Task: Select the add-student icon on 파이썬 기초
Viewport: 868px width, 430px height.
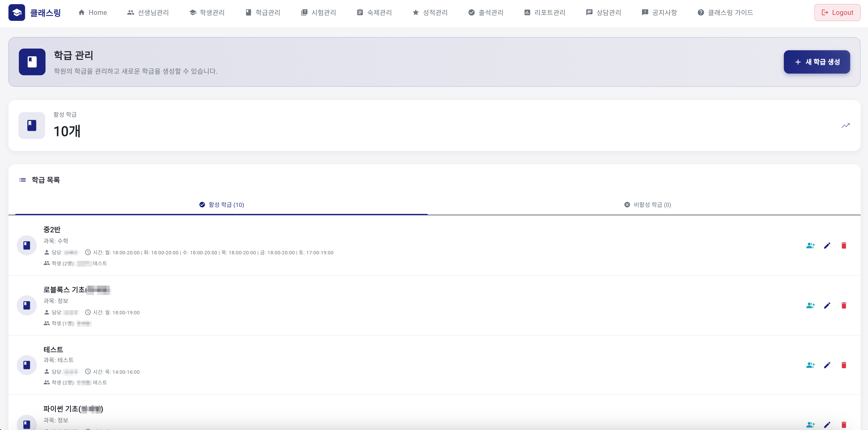Action: click(x=811, y=425)
